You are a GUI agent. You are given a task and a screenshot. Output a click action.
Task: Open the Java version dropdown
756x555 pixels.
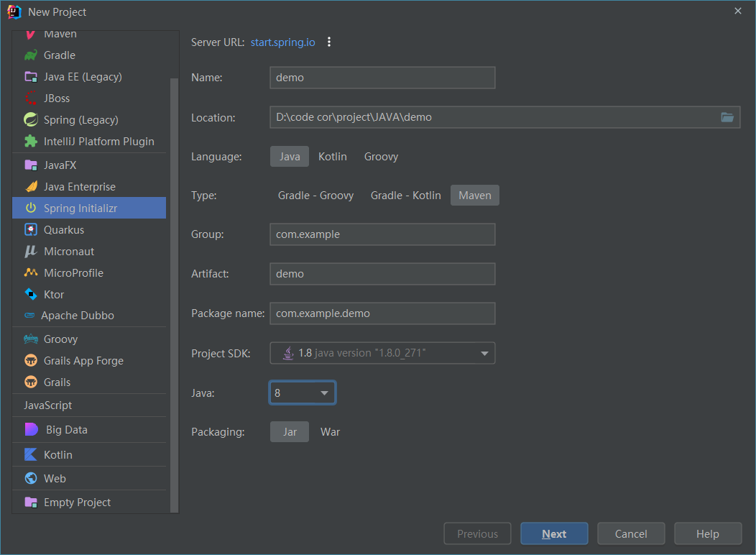click(x=303, y=393)
